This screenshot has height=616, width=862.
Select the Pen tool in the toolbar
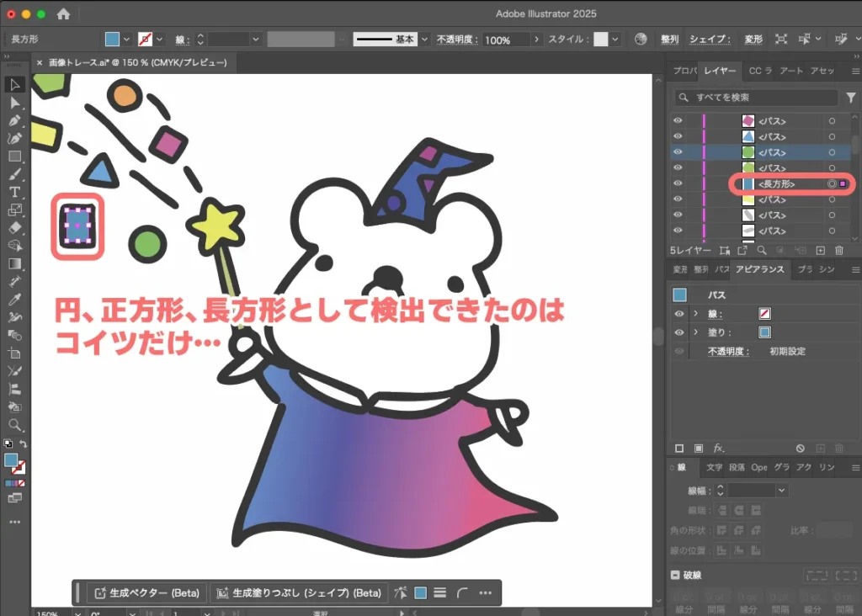coord(14,121)
